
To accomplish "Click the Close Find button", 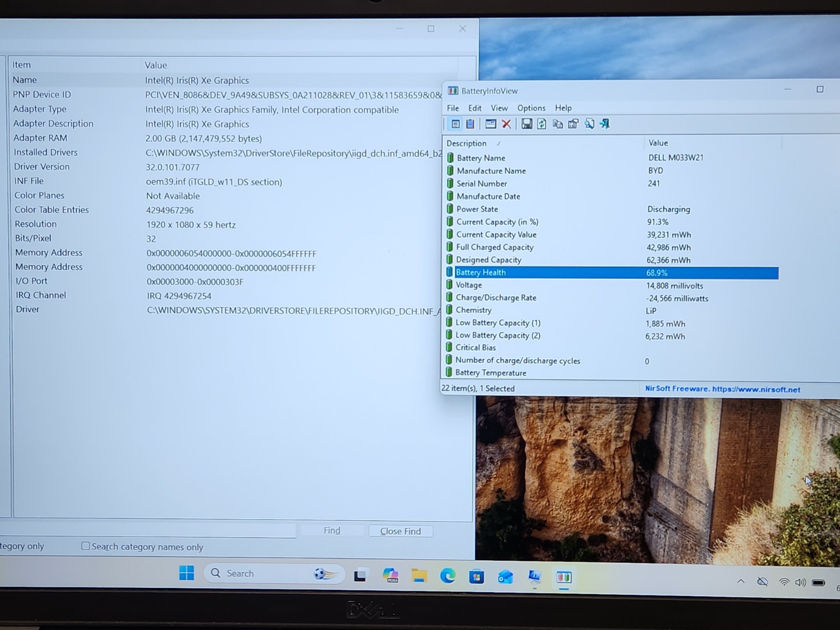I will 401,531.
